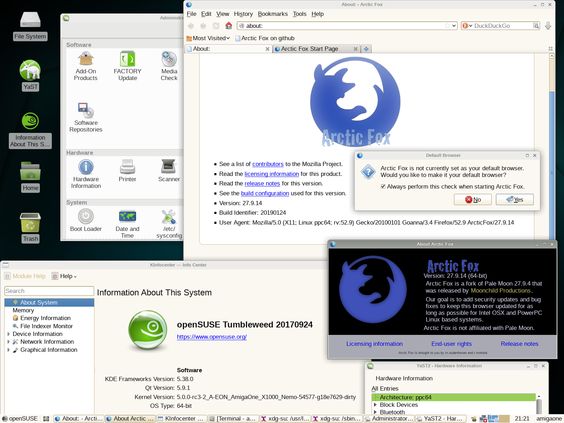Open History menu in Arctic Fox
Screen dimensions: 564x423
(243, 14)
